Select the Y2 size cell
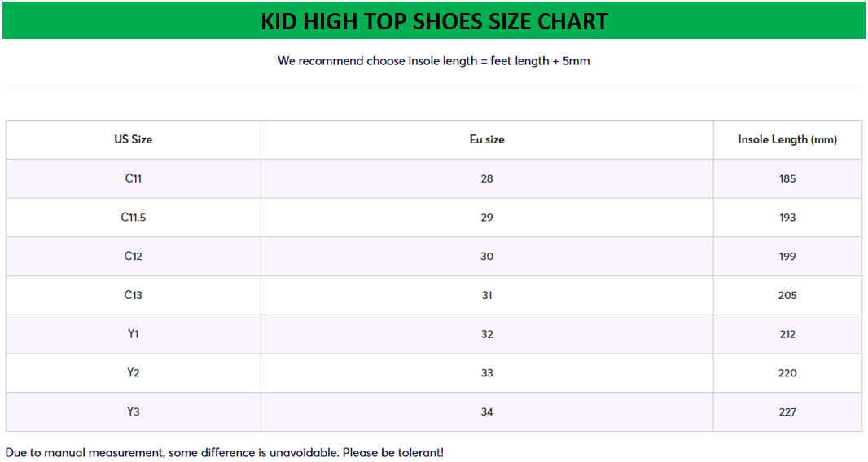 (x=134, y=372)
